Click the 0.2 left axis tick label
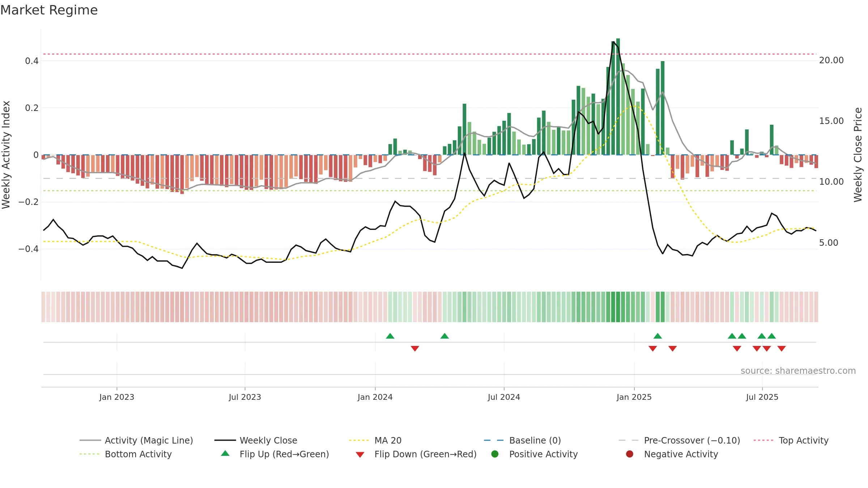868x488 pixels. tap(32, 108)
